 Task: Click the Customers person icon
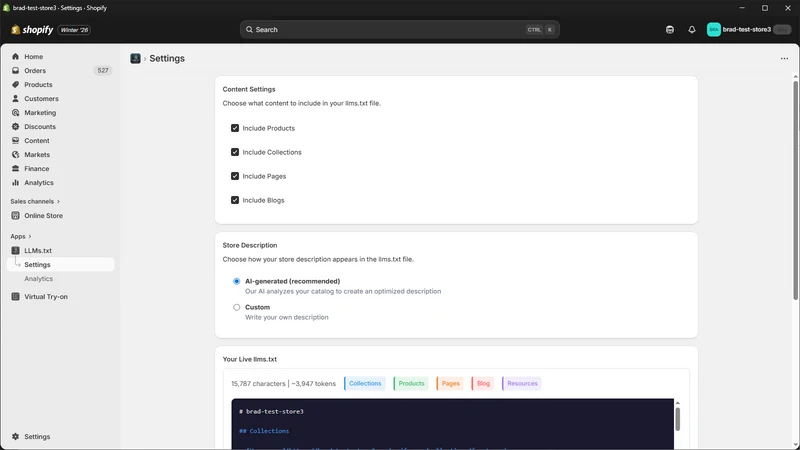(15, 98)
